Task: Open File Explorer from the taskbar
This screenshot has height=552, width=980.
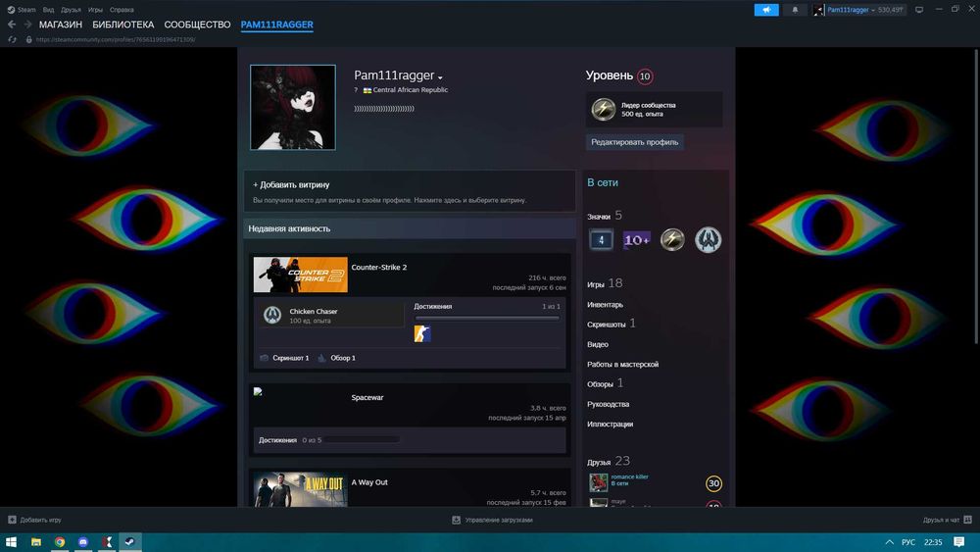Action: (36, 542)
